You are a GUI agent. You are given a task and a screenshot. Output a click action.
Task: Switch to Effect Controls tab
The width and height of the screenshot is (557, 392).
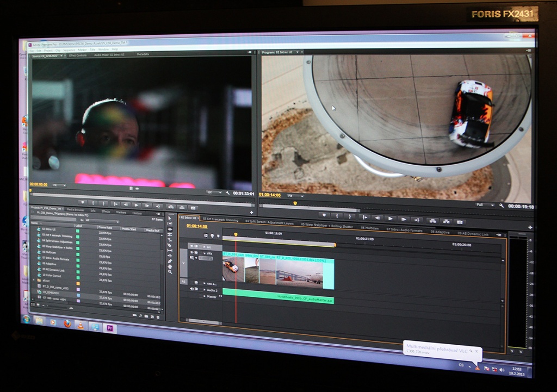(x=77, y=55)
